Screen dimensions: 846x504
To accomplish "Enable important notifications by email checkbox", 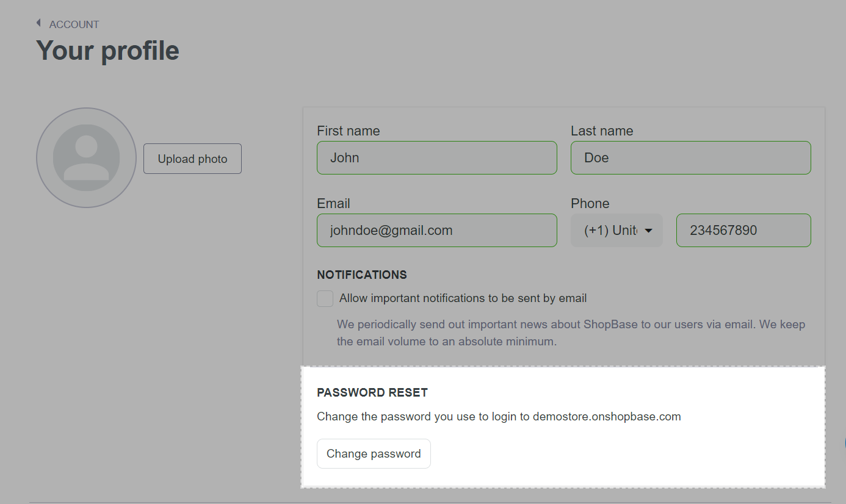I will coord(325,298).
